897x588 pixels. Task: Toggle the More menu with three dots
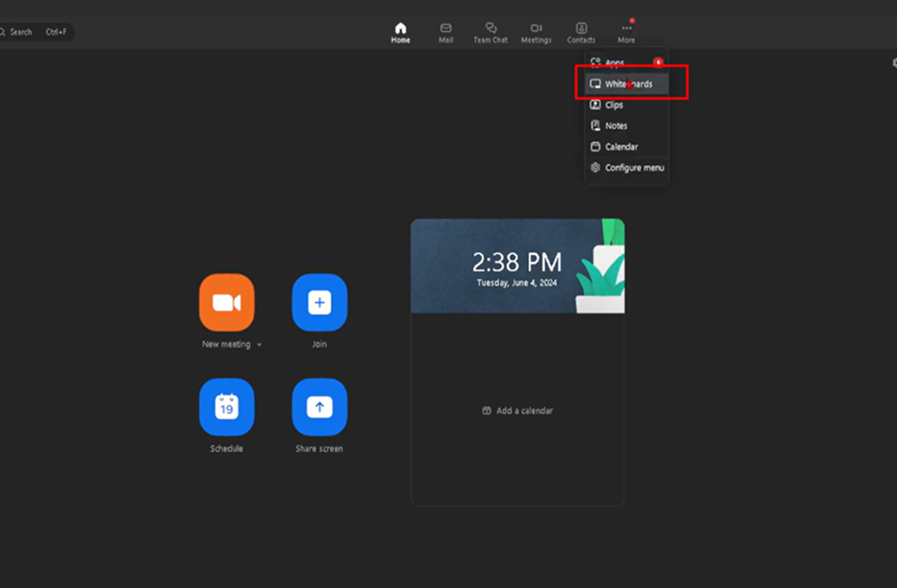pyautogui.click(x=626, y=33)
